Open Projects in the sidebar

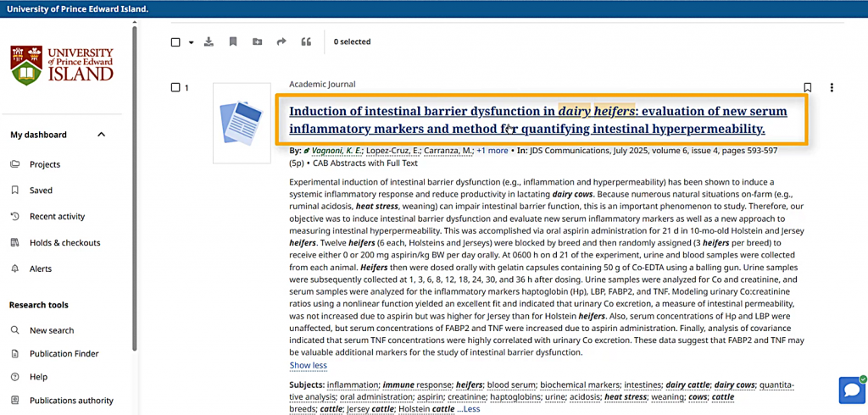click(45, 164)
